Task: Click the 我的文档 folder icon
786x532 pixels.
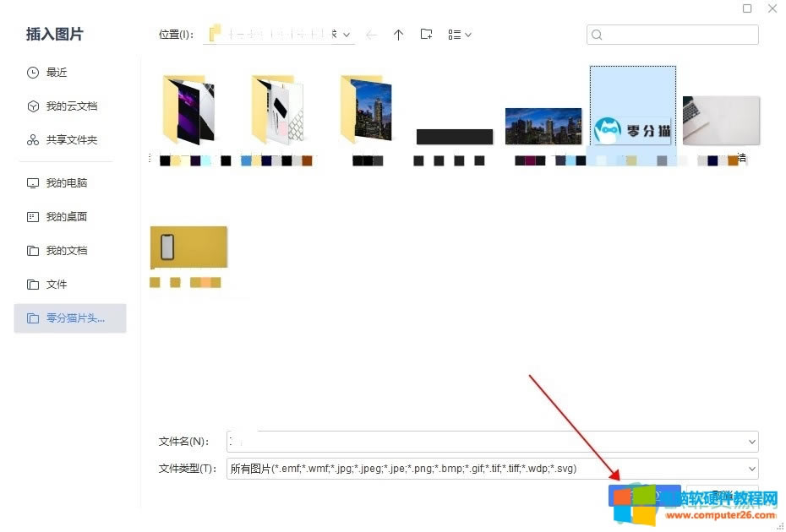Action: 33,251
